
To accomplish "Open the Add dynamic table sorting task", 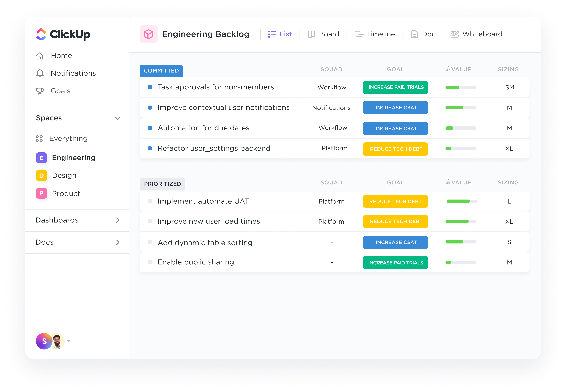I will [205, 243].
